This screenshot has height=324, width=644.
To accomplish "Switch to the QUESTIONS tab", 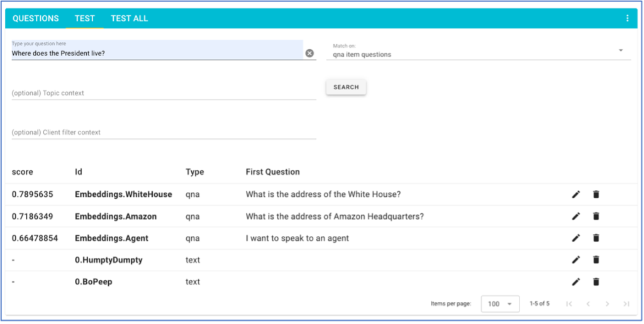I will coord(36,18).
